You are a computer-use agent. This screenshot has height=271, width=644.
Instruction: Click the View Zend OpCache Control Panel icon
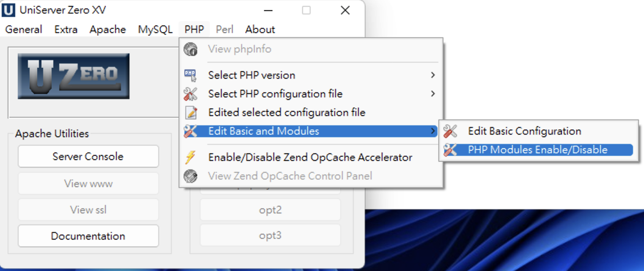191,176
